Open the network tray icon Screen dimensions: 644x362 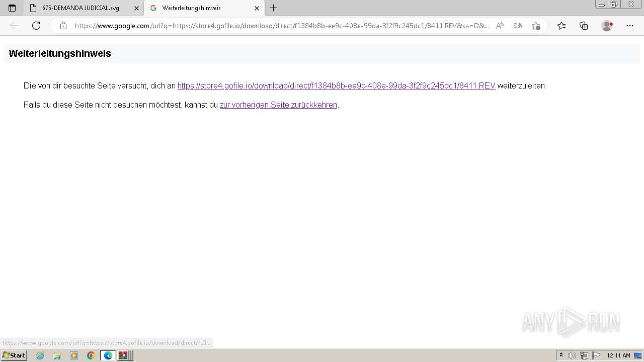click(x=584, y=355)
